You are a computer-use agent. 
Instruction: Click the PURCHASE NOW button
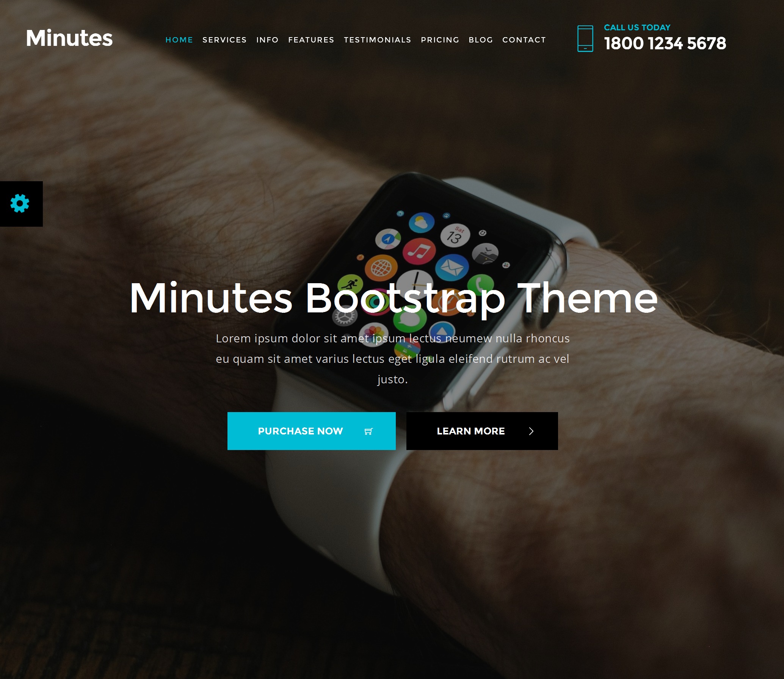tap(311, 431)
